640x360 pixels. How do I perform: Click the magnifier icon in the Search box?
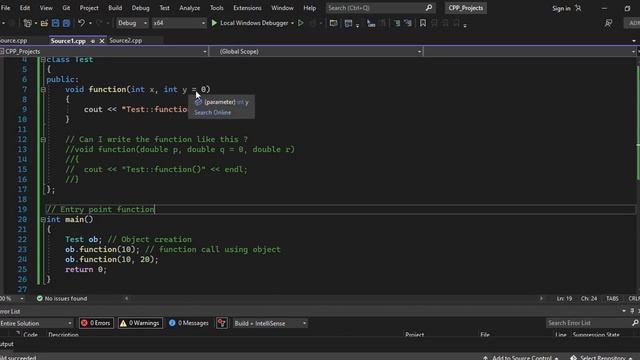pyautogui.click(x=429, y=8)
